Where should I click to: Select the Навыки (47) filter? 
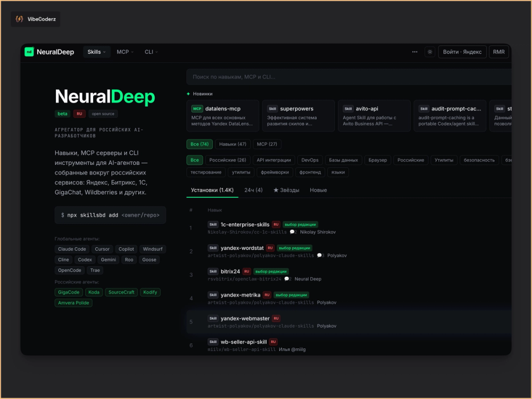(233, 144)
